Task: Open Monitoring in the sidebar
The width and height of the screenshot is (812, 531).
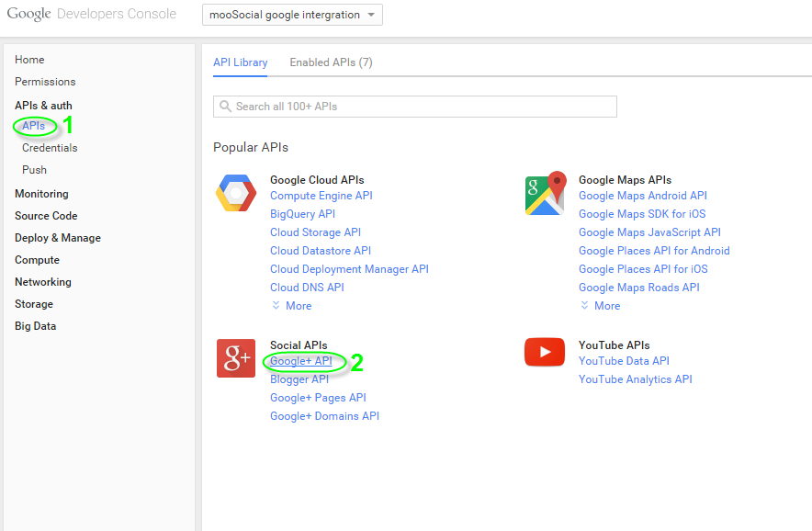Action: (41, 194)
